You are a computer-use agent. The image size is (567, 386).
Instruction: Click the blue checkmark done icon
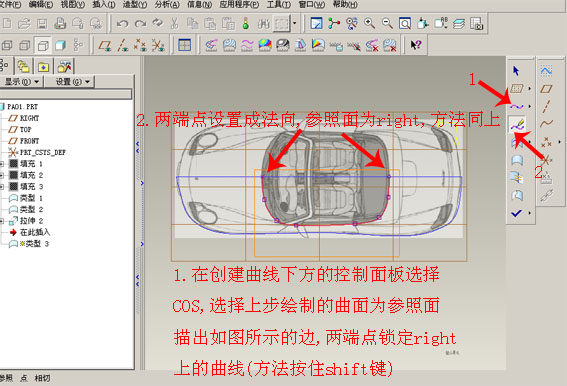click(x=516, y=213)
